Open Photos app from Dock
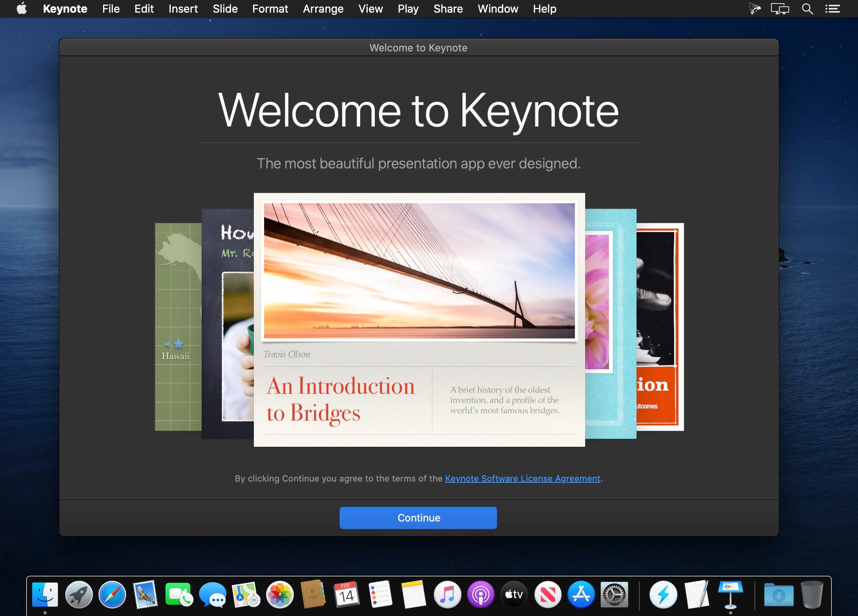 pos(279,595)
